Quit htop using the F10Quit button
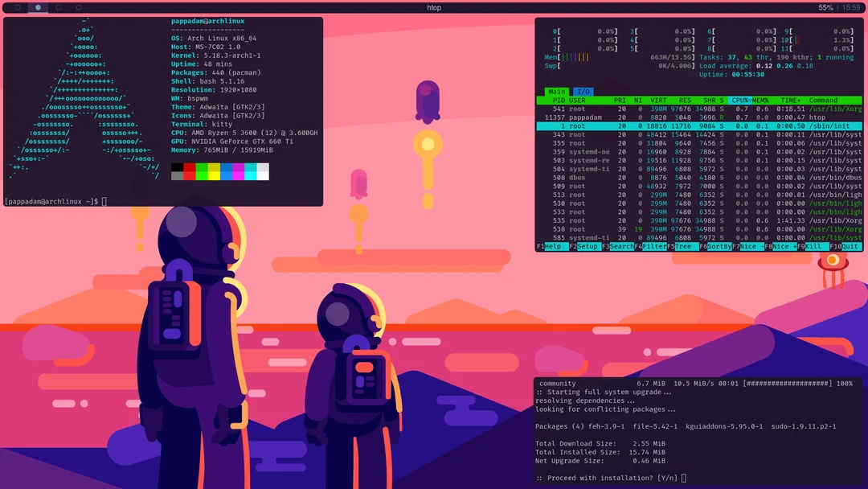868x489 pixels. coord(846,246)
